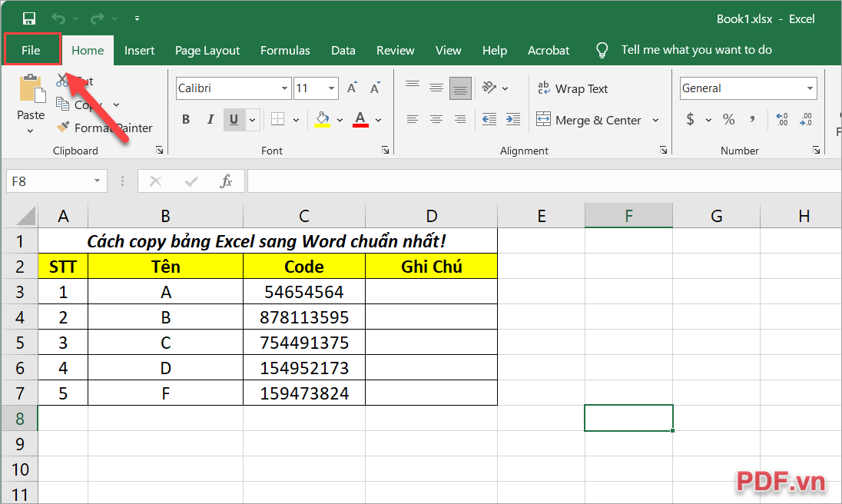This screenshot has width=842, height=504.
Task: Expand Merge & Center dropdown arrow
Action: (655, 120)
